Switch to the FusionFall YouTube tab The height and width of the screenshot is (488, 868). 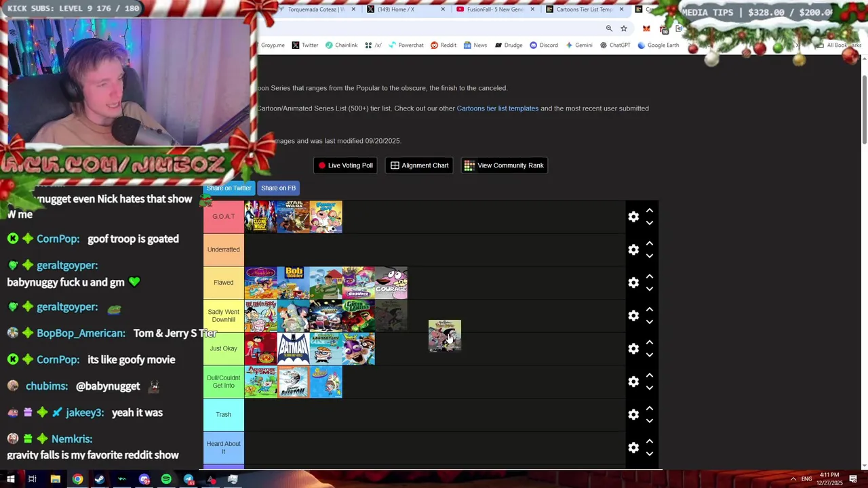point(495,9)
